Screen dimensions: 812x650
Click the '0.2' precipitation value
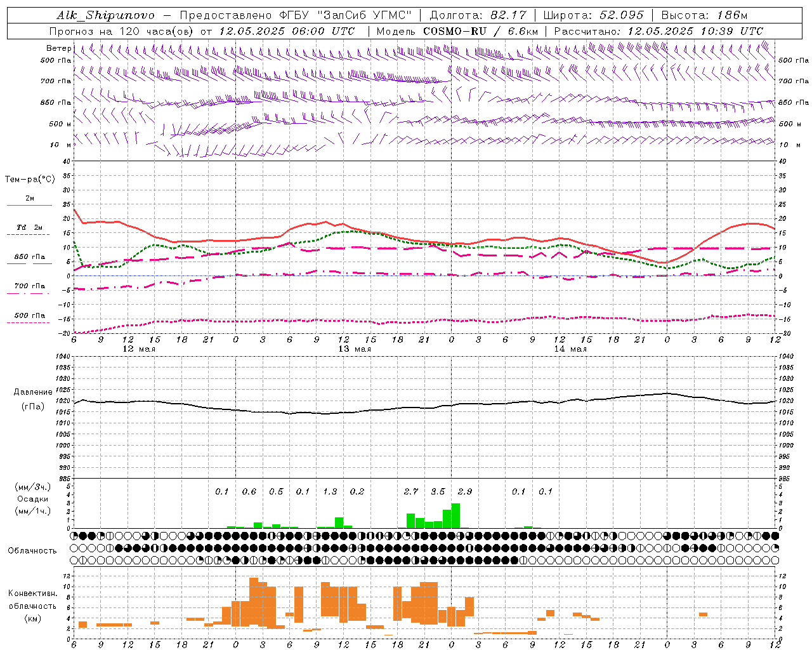(357, 492)
